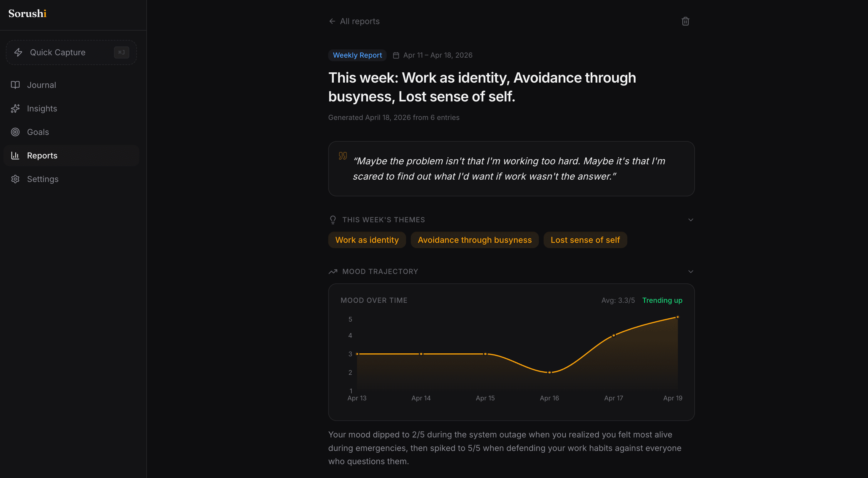Click the Apr 15 data point
The image size is (868, 478).
tap(485, 354)
